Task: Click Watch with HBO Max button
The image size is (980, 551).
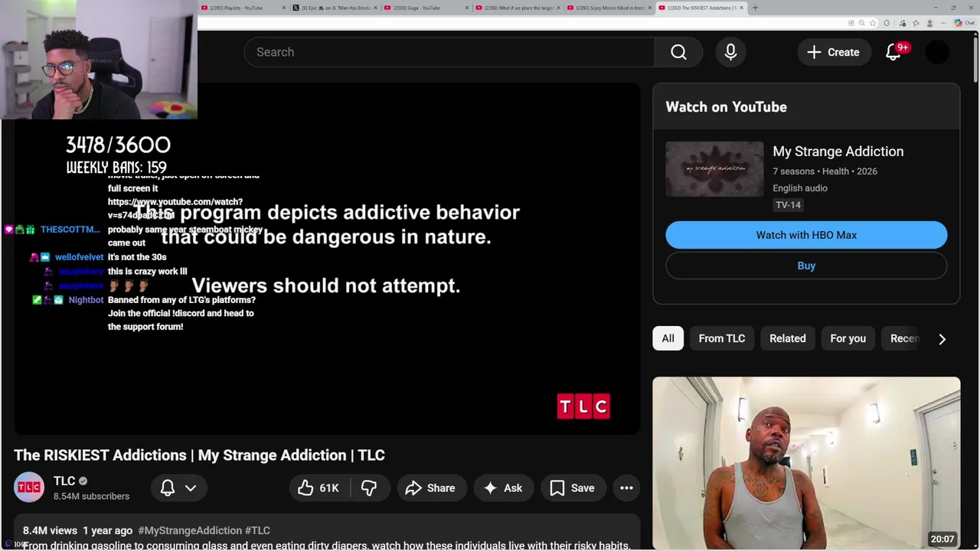Action: click(x=806, y=235)
